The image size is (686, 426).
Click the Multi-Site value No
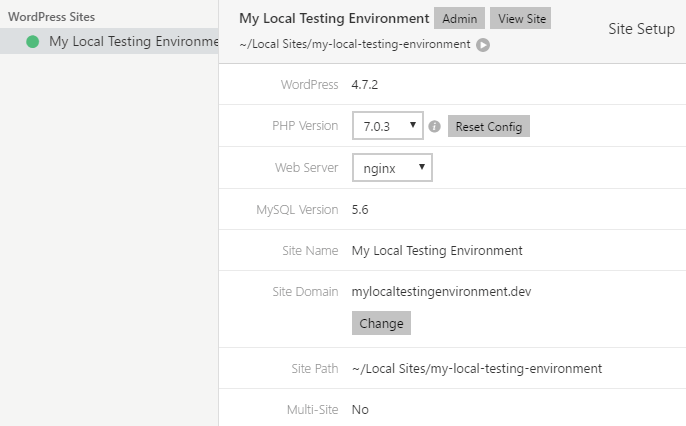tap(360, 410)
